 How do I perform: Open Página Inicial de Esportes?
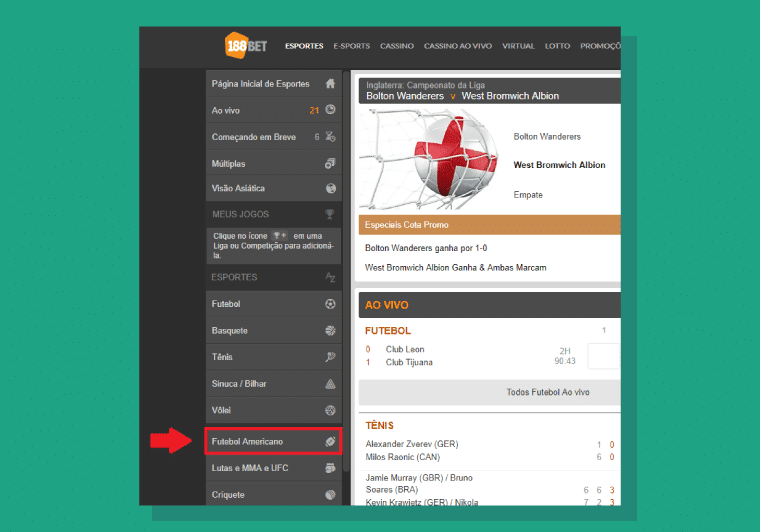tap(274, 84)
